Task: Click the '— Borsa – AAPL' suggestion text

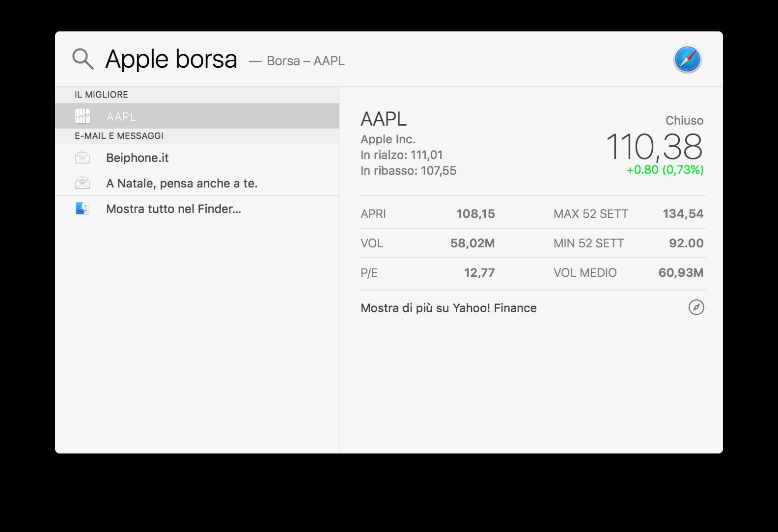Action: point(297,61)
